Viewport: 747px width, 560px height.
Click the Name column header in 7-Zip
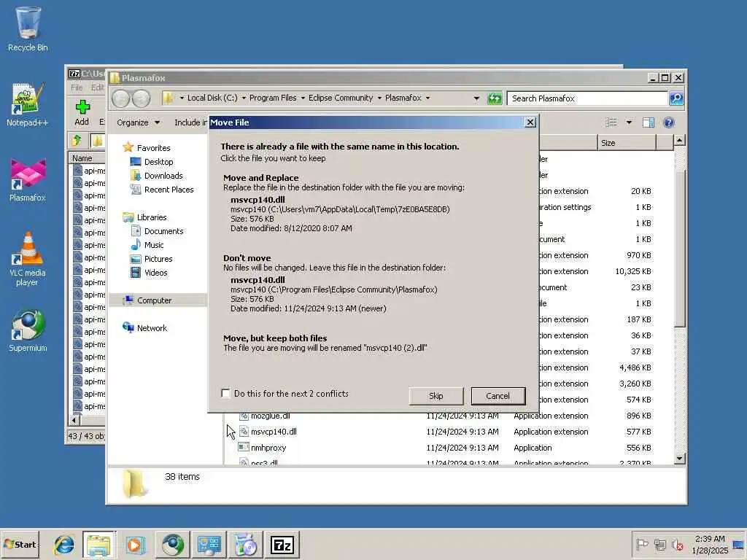(88, 158)
